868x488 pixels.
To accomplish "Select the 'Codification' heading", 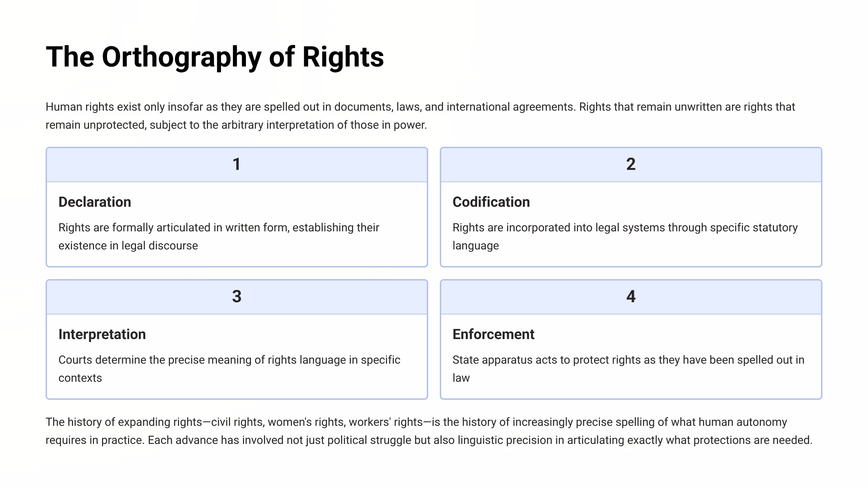I will click(491, 202).
